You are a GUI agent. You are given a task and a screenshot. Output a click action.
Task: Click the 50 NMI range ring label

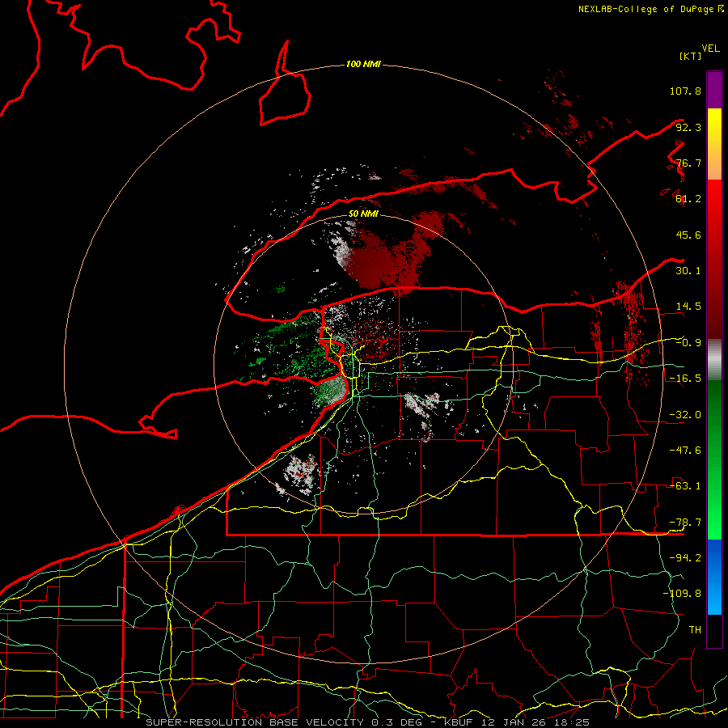click(363, 214)
